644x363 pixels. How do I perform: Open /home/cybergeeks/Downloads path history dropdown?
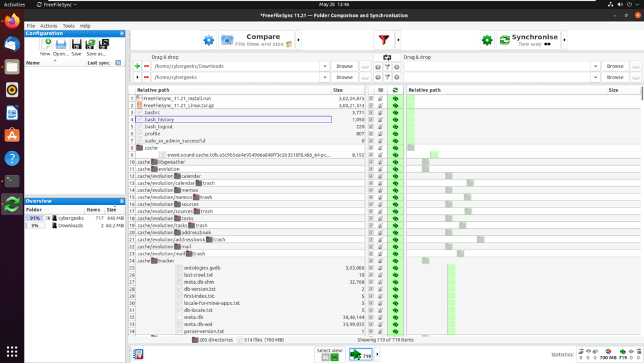pyautogui.click(x=325, y=66)
